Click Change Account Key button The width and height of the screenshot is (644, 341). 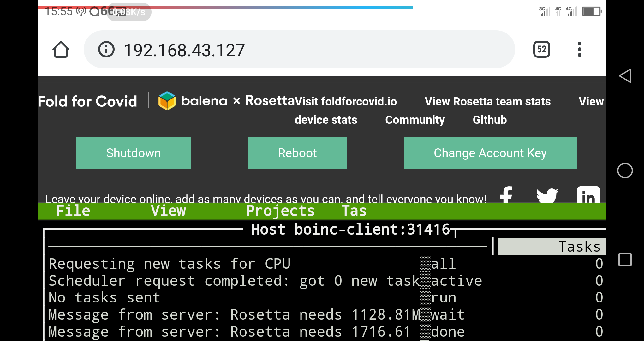(x=490, y=153)
